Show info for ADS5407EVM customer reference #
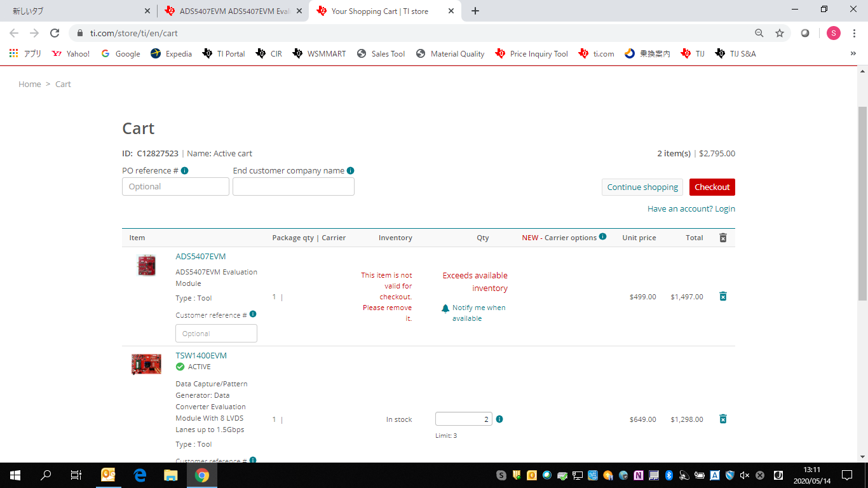This screenshot has width=868, height=488. click(x=253, y=314)
